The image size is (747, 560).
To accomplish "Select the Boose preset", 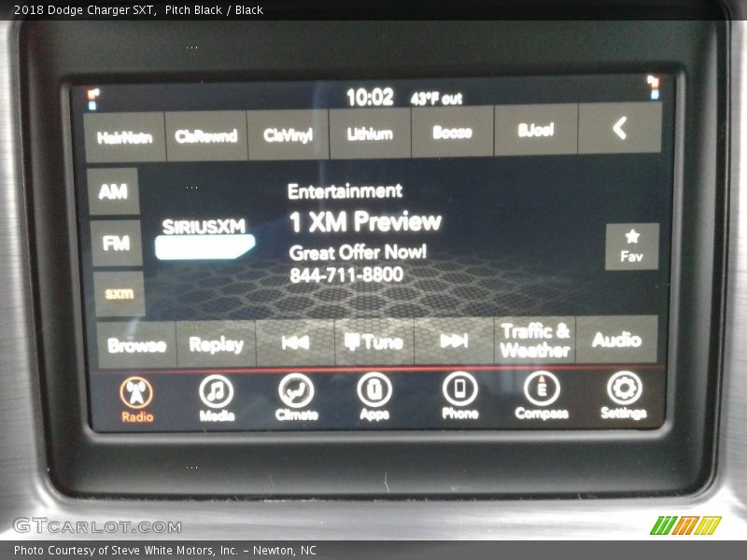I will 452,132.
